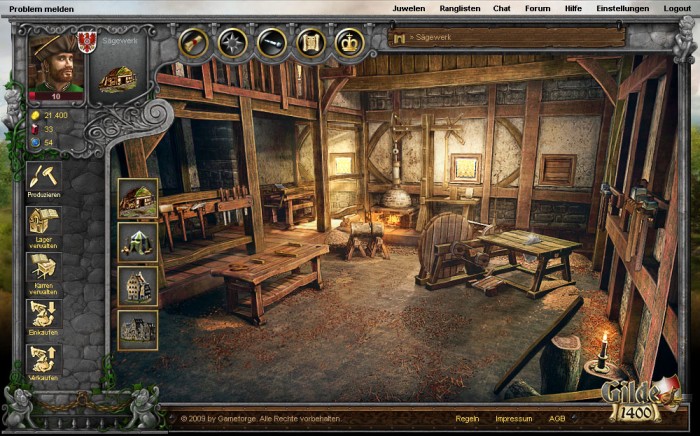
Task: Click the level 10 bar under portrait
Action: tap(56, 96)
